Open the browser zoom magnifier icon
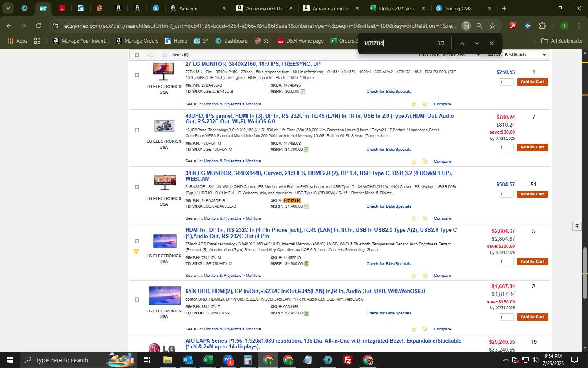Image resolution: width=588 pixels, height=368 pixels. pos(479,26)
